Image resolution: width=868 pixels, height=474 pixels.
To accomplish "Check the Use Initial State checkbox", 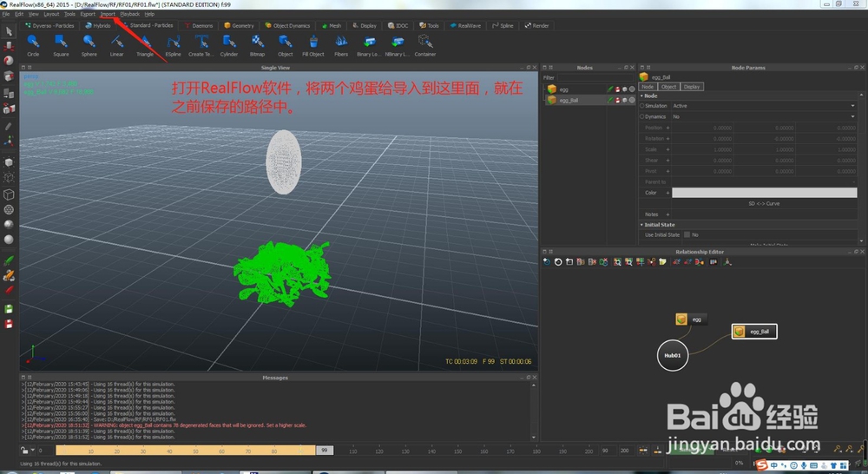I will click(687, 234).
